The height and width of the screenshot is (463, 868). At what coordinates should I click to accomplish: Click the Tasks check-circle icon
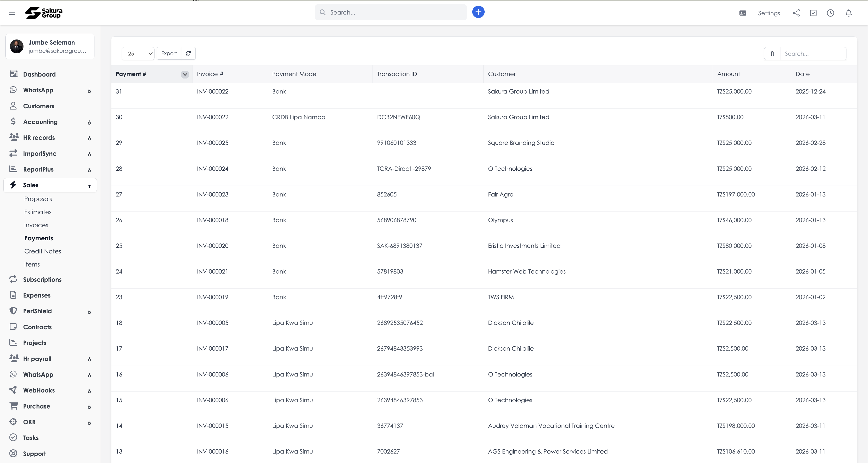point(13,438)
